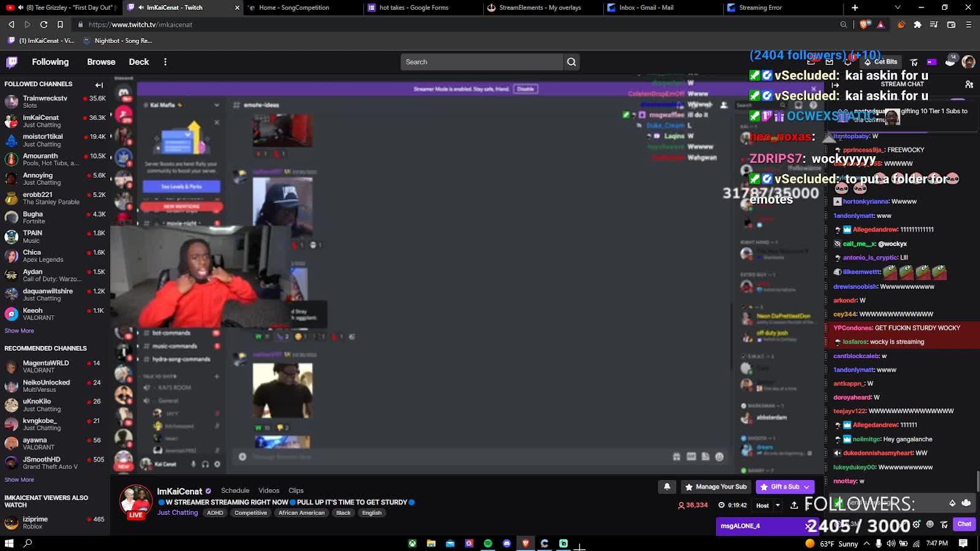Open the Videos tab for ImKaiCenat
The width and height of the screenshot is (980, 551).
269,490
